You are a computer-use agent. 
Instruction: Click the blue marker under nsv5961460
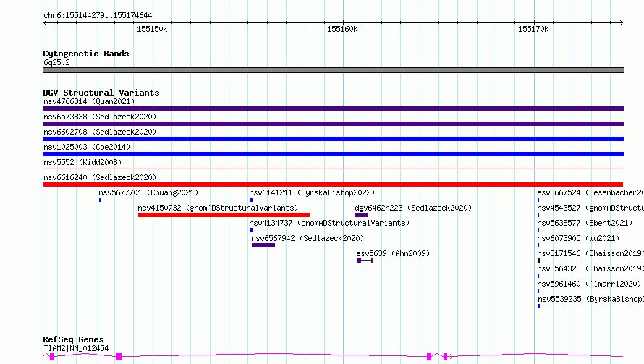click(538, 291)
